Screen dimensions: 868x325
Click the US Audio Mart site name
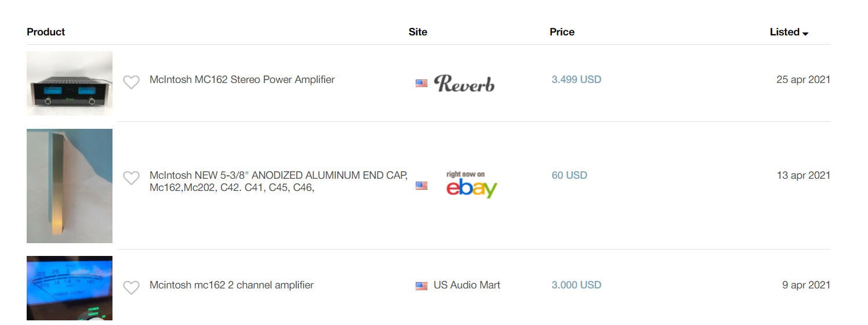coord(467,285)
